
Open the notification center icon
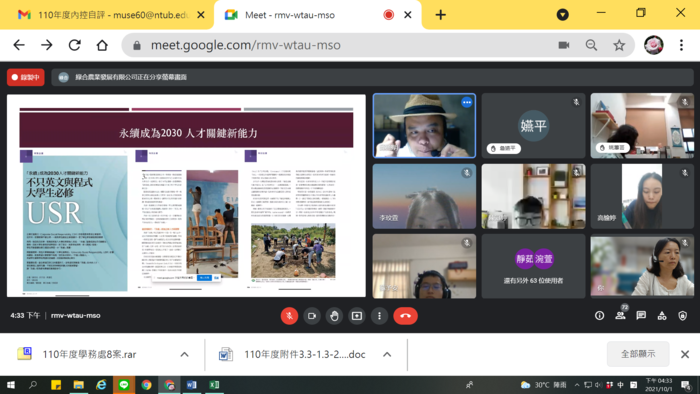pos(686,385)
